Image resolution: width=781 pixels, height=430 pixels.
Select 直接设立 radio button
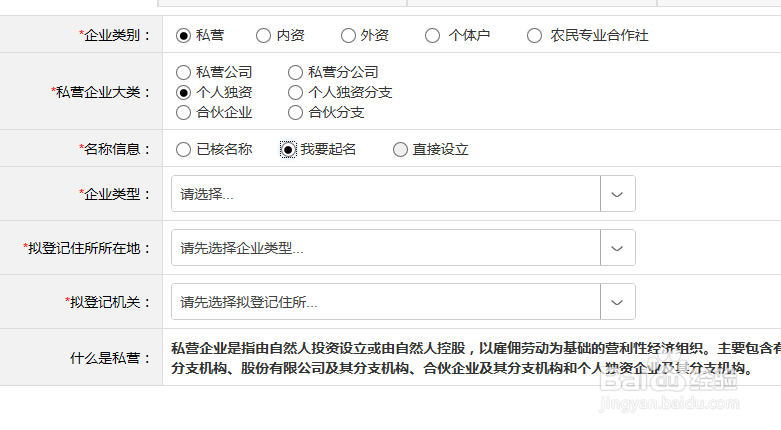click(401, 150)
